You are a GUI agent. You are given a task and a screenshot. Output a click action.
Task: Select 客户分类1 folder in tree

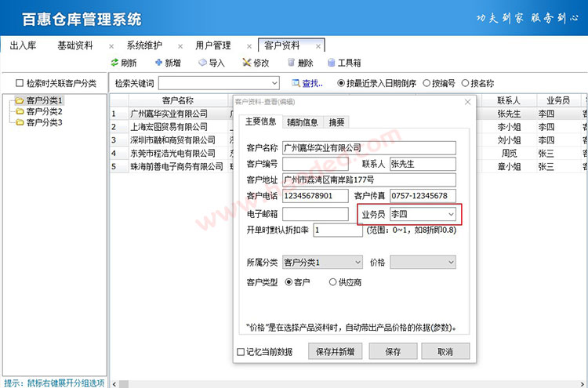pos(44,100)
